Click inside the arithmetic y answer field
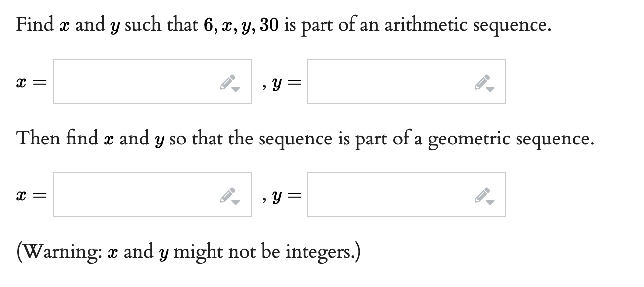 tap(388, 81)
